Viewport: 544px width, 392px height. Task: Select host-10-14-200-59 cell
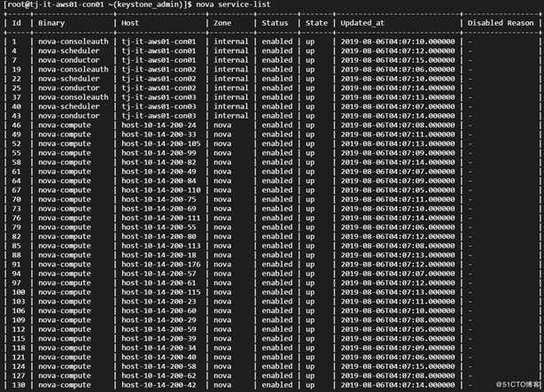click(x=159, y=329)
